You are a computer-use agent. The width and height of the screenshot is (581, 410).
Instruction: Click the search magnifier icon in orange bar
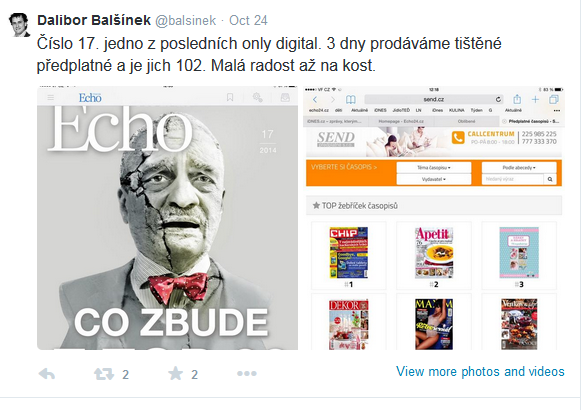point(550,179)
